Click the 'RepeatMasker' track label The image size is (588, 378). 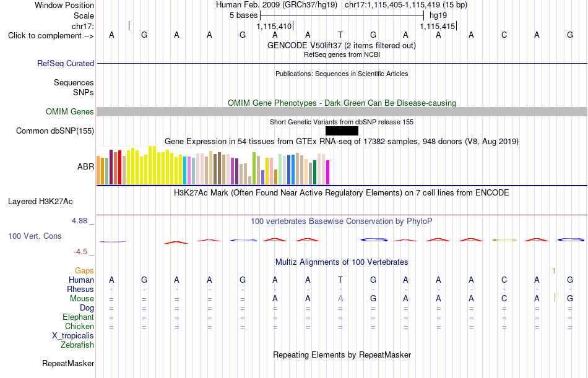(68, 363)
